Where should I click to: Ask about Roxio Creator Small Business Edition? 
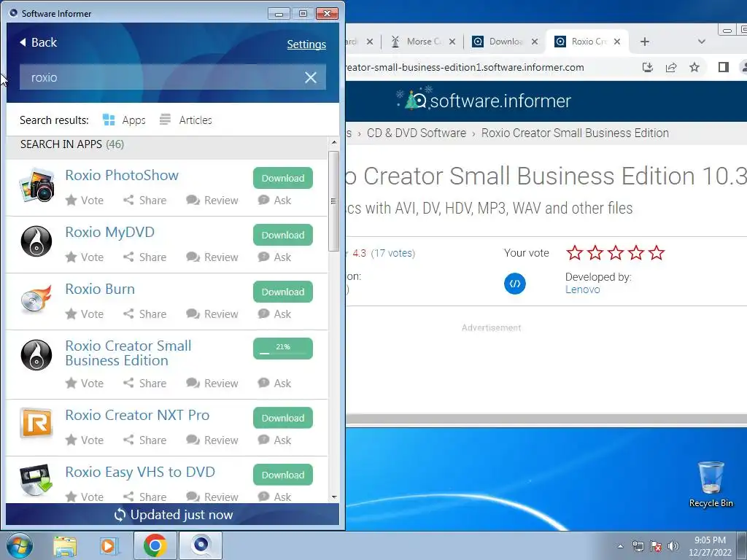(274, 383)
